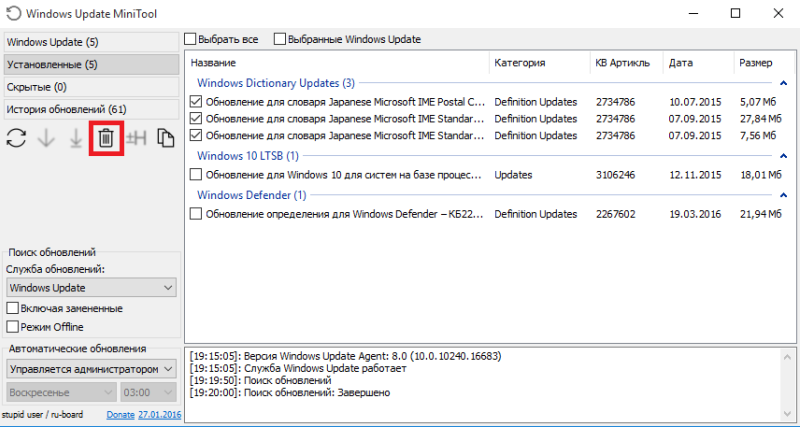Uncheck the 7,56 Мб Japanese IME update
Screen dimensions: 800x427
[196, 135]
